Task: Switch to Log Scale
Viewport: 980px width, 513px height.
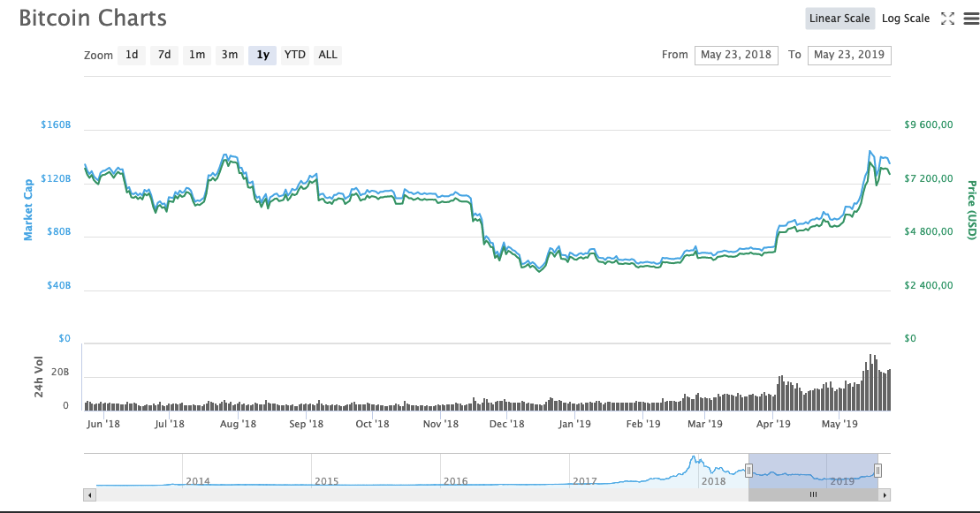Action: pos(906,19)
